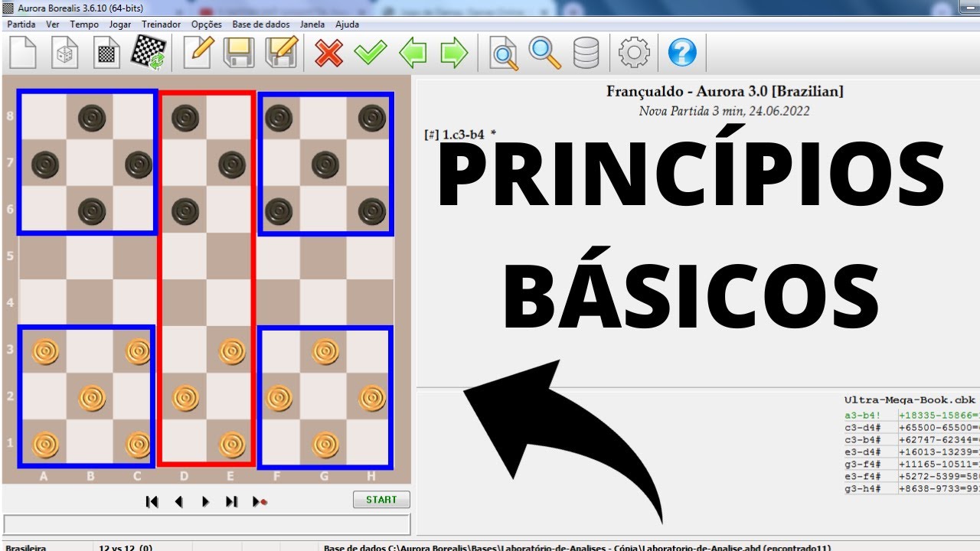Click the 'Ultra-Mega-Book.cbk' title
Screen dimensions: 980x551
click(910, 399)
